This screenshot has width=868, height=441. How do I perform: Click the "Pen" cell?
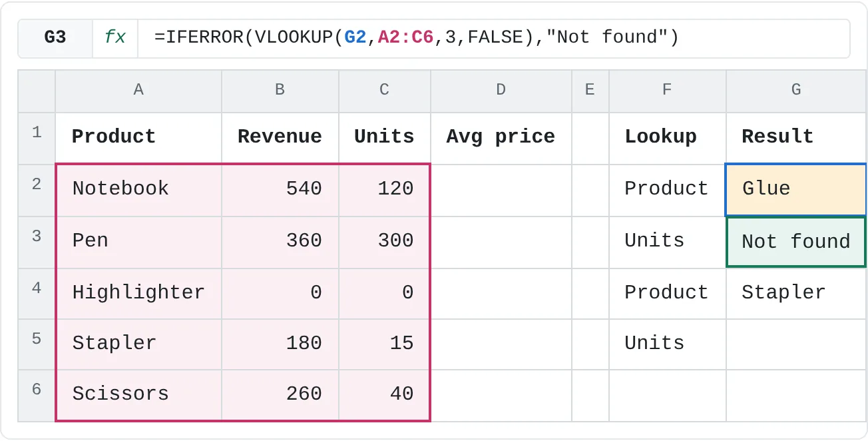point(138,242)
